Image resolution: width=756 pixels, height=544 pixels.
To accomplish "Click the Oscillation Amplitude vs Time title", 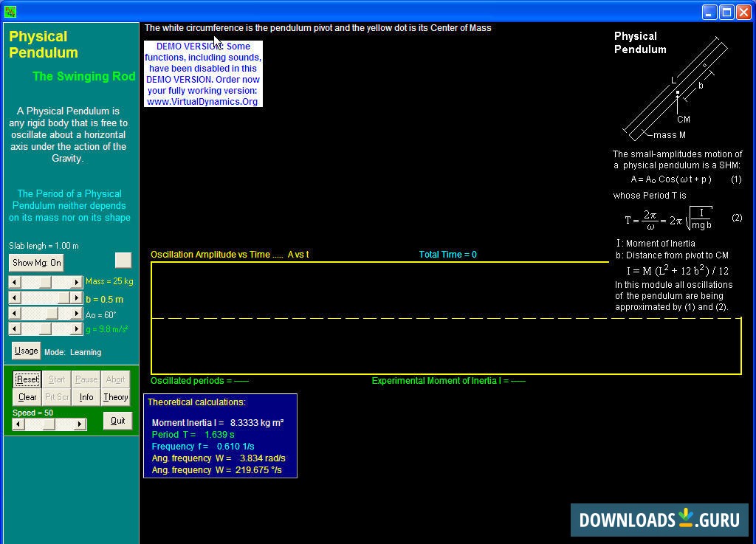I will click(230, 255).
